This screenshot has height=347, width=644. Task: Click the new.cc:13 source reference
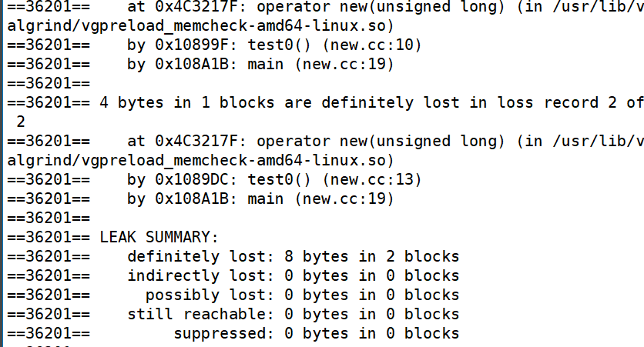(x=376, y=179)
